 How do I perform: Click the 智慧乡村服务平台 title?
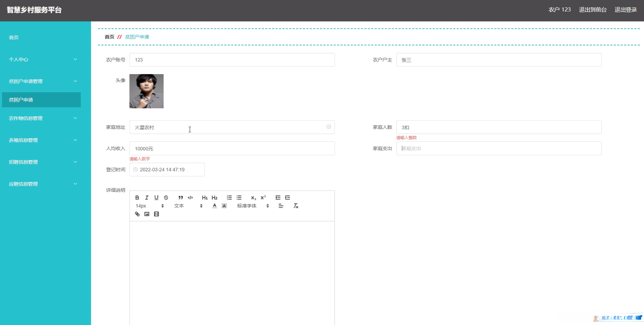(34, 10)
